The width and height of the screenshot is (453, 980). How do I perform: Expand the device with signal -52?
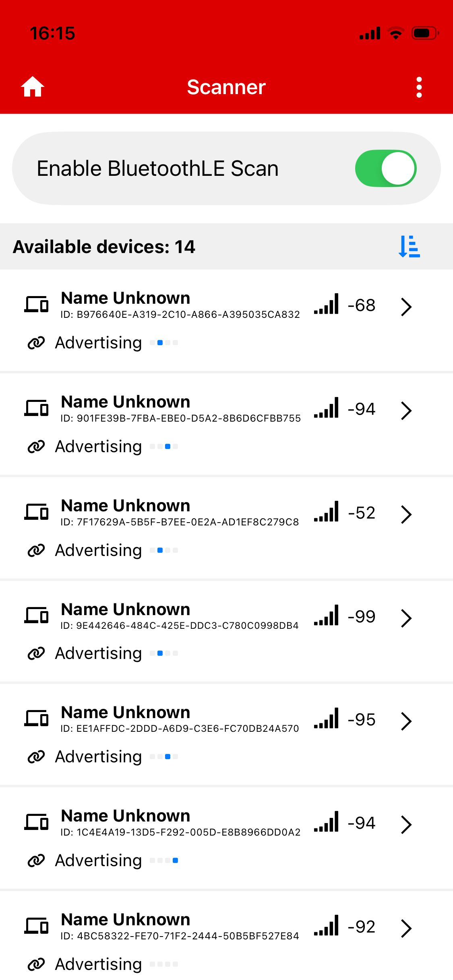point(406,515)
